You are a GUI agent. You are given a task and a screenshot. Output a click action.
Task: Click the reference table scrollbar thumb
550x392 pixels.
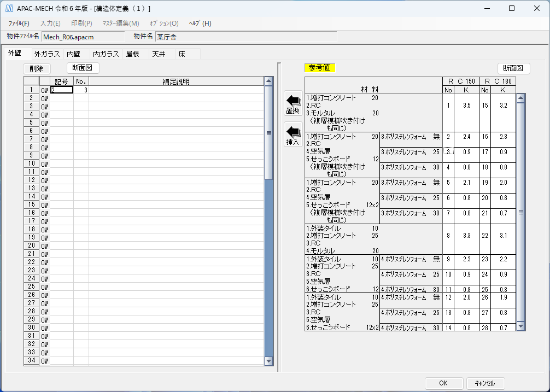tap(521, 212)
